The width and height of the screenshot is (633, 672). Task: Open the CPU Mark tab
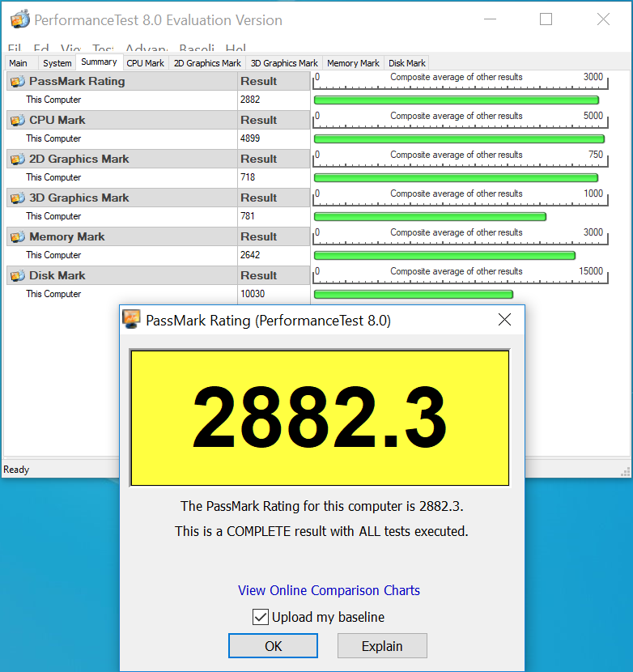pyautogui.click(x=145, y=63)
